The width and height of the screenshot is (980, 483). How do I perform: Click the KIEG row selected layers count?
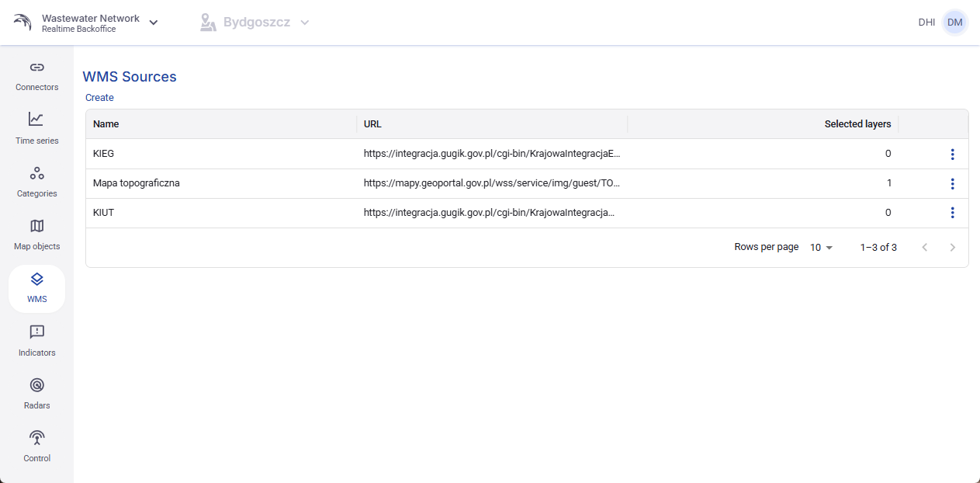(888, 154)
